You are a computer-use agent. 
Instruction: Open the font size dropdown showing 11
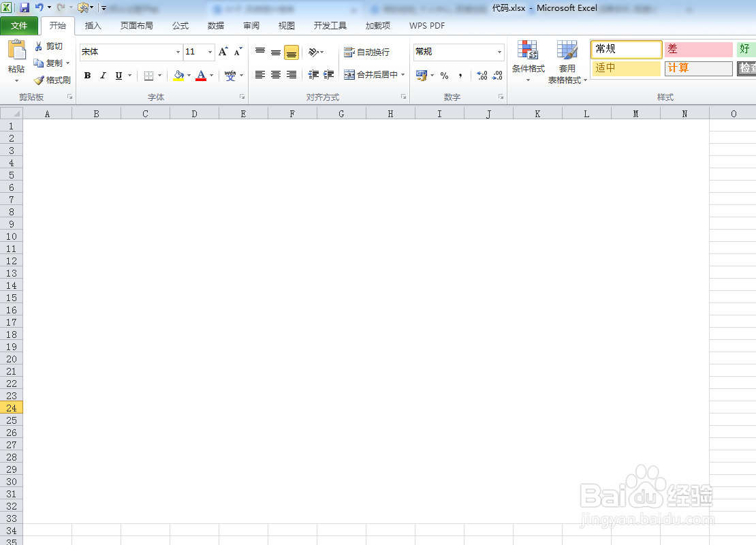[209, 52]
